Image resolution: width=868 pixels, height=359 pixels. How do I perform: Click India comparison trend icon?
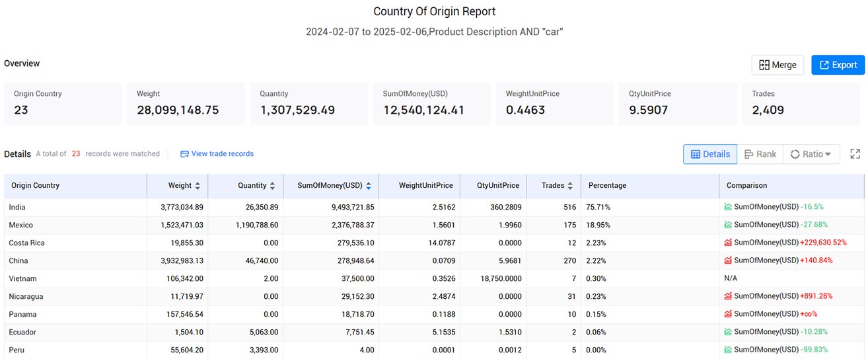click(728, 207)
